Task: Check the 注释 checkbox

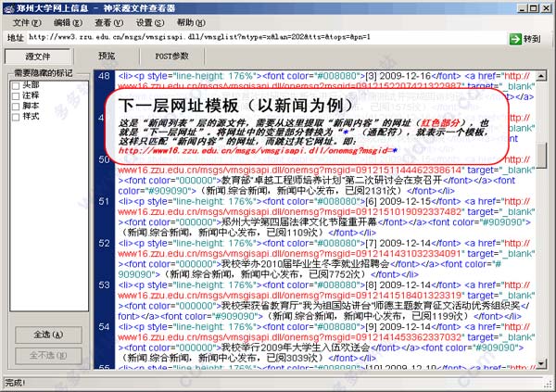Action: coord(16,96)
